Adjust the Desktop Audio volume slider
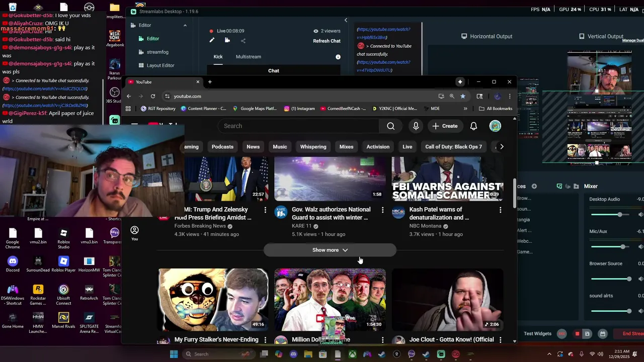Image resolution: width=644 pixels, height=362 pixels. pos(611,215)
